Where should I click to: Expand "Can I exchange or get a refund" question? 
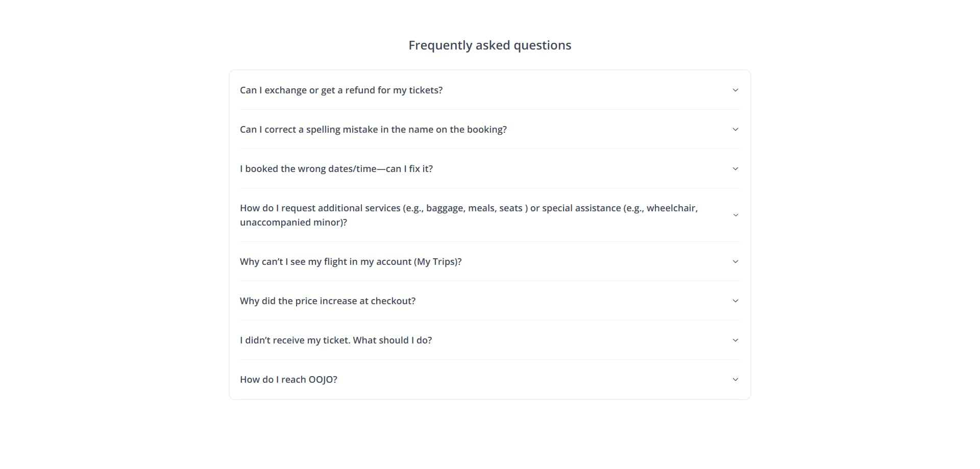tap(489, 90)
